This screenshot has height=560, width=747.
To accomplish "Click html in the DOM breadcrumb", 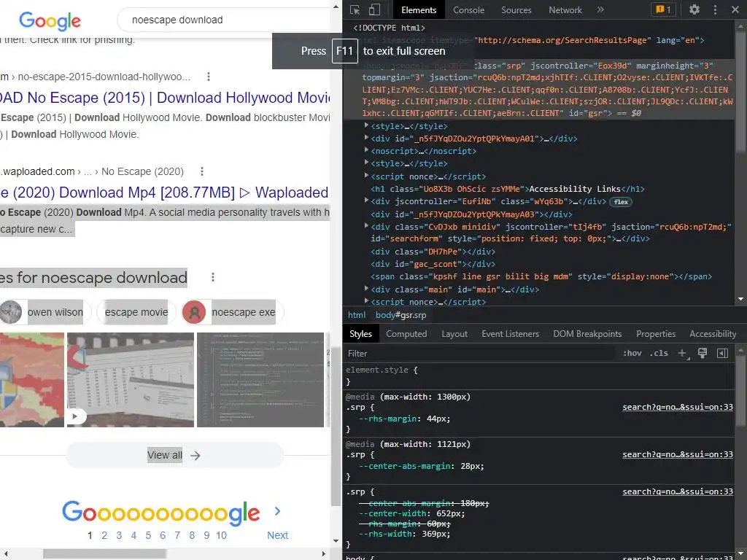I will pyautogui.click(x=356, y=315).
